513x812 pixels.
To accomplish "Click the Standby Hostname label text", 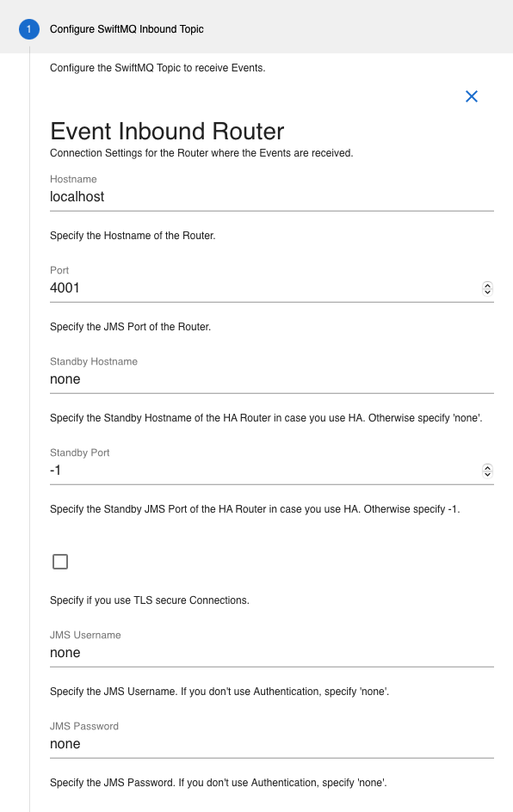I will 94,361.
